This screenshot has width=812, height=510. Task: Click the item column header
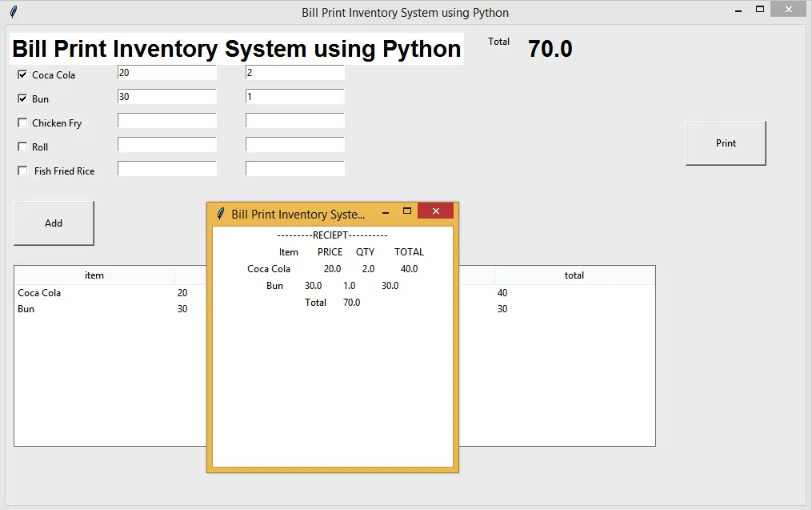tap(94, 275)
